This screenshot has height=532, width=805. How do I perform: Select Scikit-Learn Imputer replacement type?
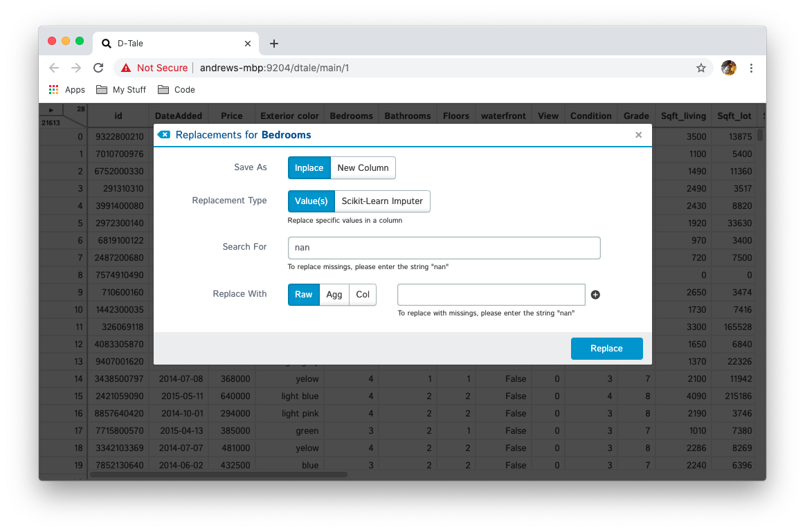pyautogui.click(x=382, y=201)
